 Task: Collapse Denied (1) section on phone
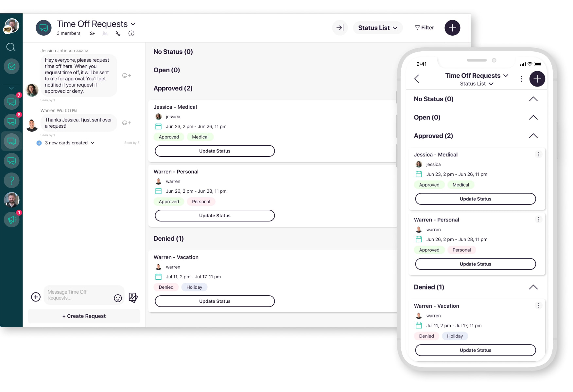[x=533, y=287]
